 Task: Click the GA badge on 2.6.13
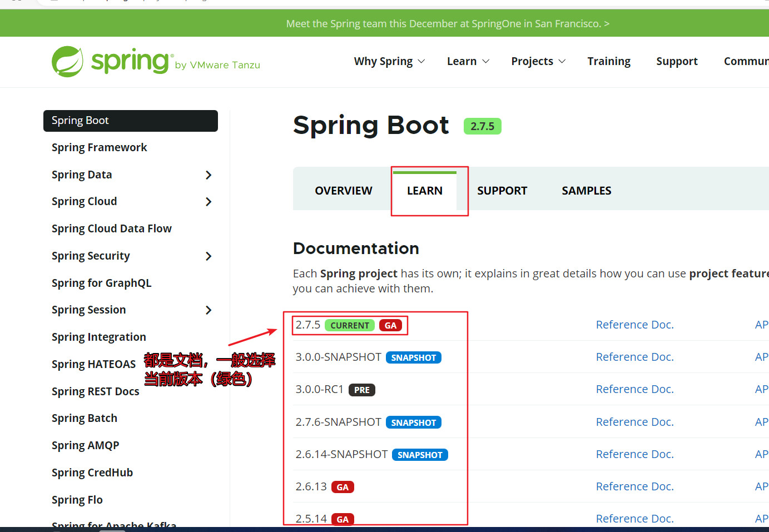coord(343,487)
